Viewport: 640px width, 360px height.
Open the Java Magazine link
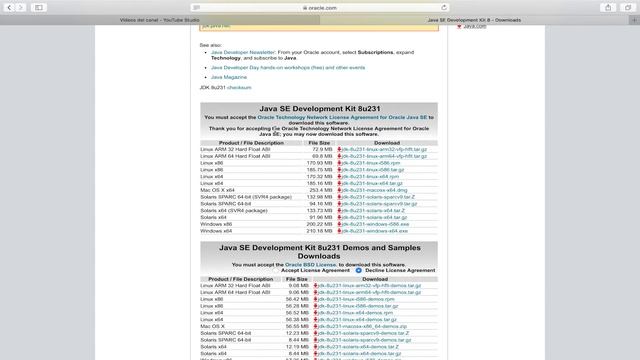click(x=229, y=77)
